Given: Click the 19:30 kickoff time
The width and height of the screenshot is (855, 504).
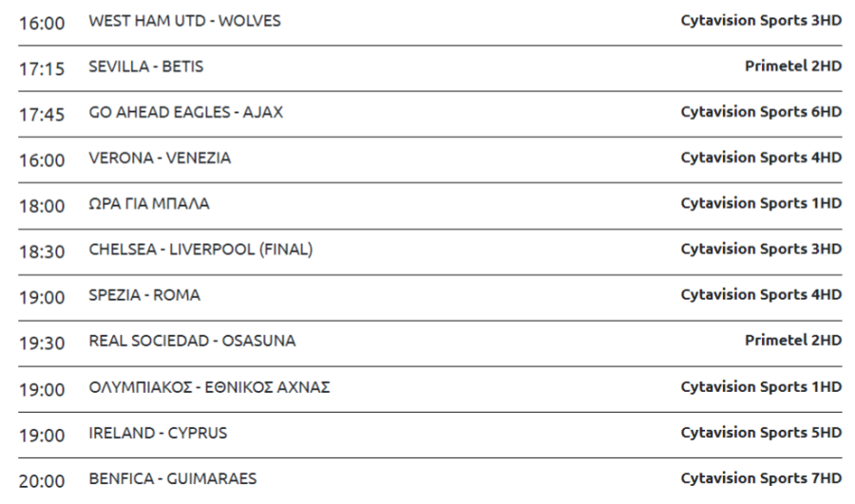Looking at the screenshot, I should 42,344.
